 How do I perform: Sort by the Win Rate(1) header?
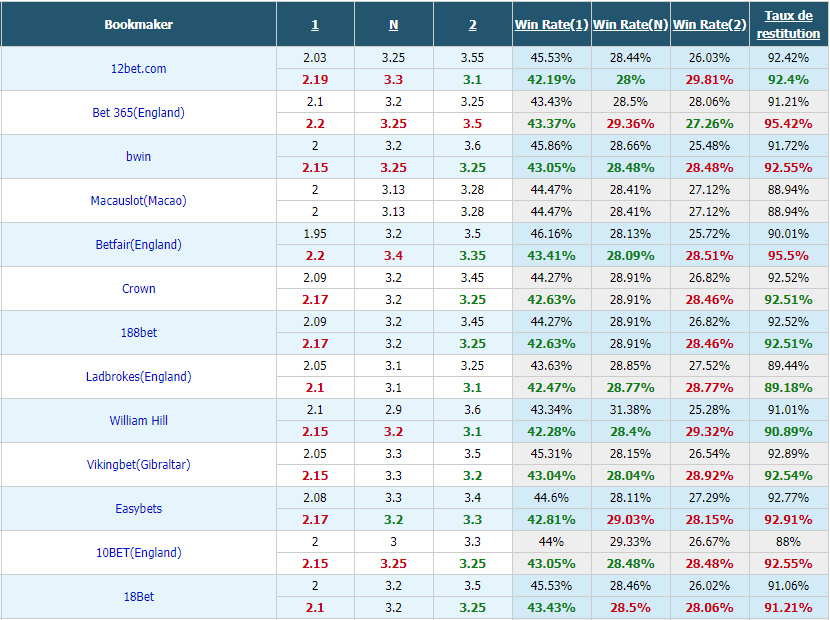(x=552, y=25)
